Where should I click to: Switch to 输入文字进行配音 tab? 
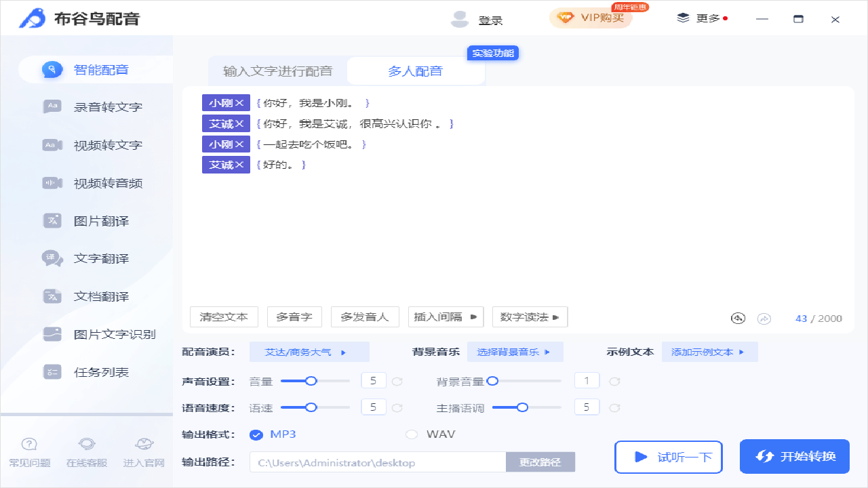point(278,70)
